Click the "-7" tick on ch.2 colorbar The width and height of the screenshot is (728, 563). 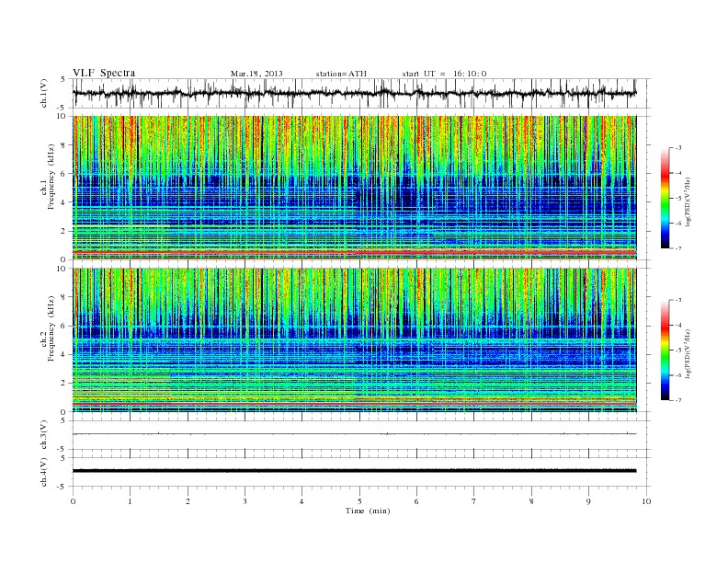[x=678, y=400]
